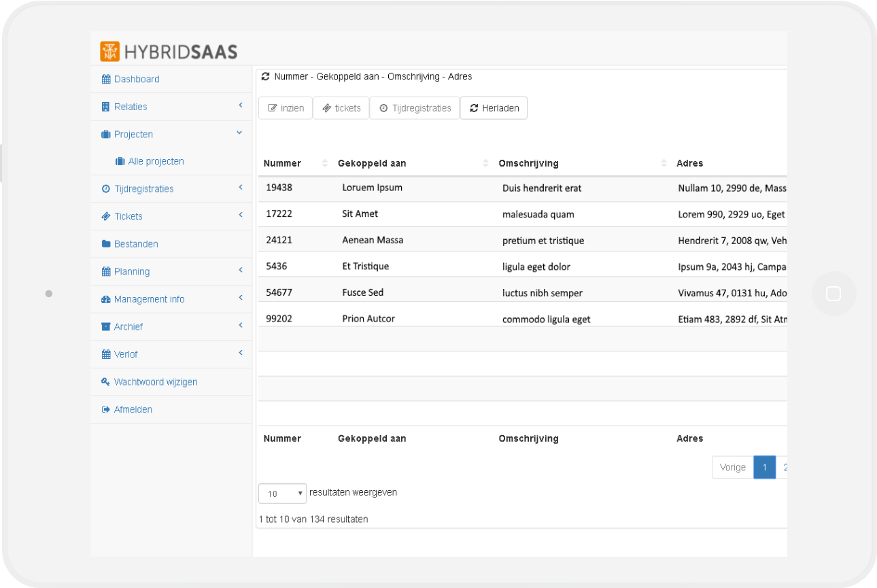Click the Relaties building icon
Image resolution: width=877 pixels, height=588 pixels.
(105, 107)
